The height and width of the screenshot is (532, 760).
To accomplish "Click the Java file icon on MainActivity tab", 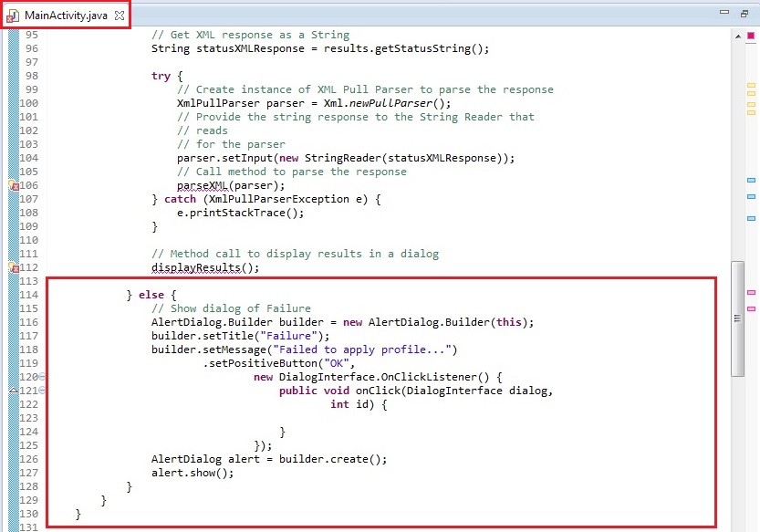I will click(x=14, y=16).
